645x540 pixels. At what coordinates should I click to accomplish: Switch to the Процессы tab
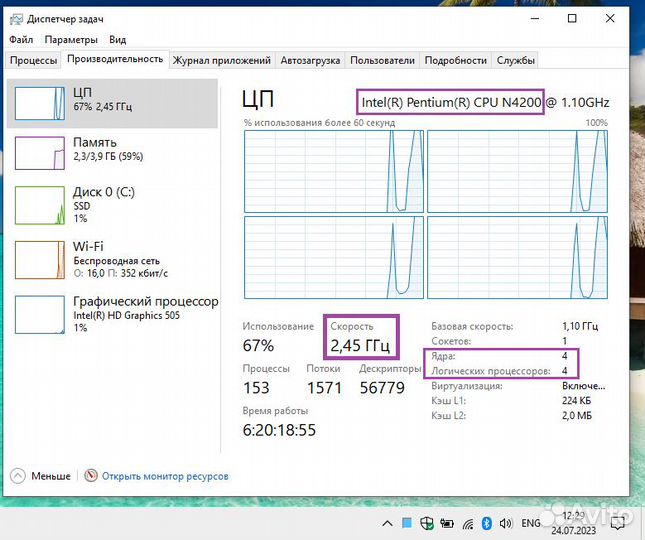(x=33, y=60)
